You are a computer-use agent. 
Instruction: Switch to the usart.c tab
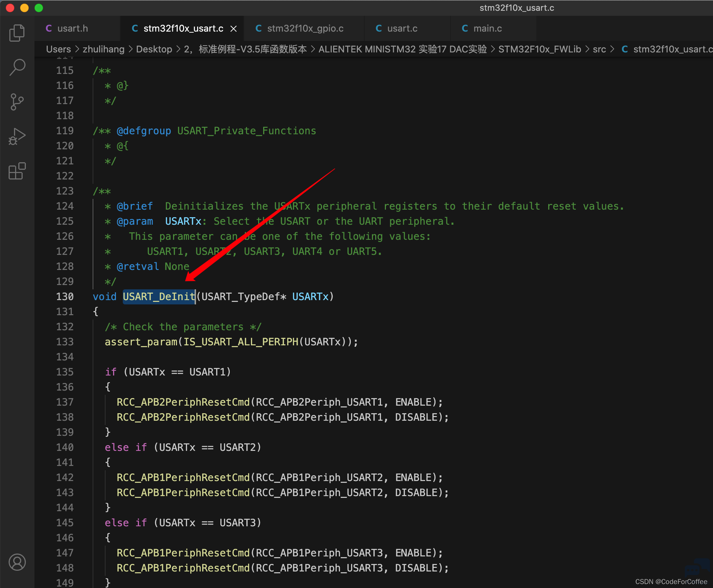(x=407, y=28)
